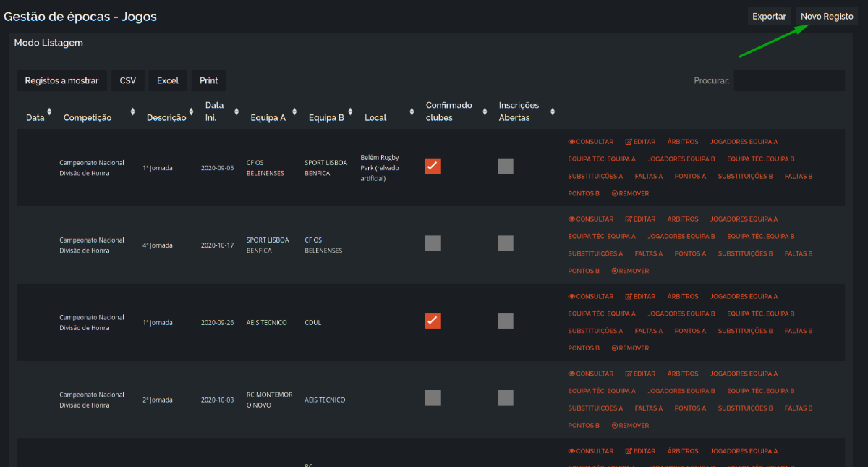Click the Novo Registo button
Screen dimensions: 868x467
[x=827, y=16]
